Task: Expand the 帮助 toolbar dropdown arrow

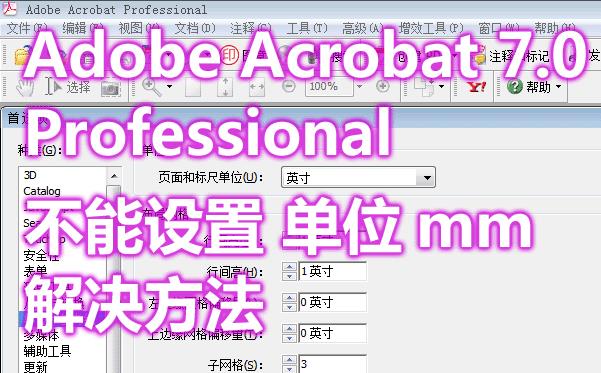Action: (x=558, y=87)
